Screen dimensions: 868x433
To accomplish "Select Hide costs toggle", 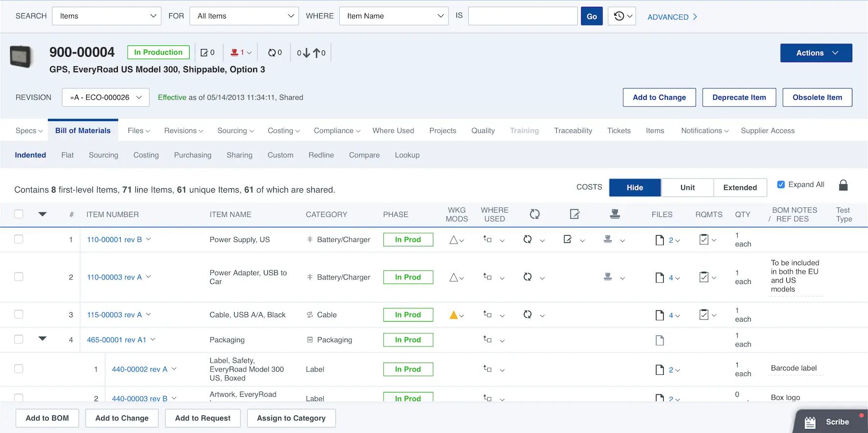I will (635, 188).
